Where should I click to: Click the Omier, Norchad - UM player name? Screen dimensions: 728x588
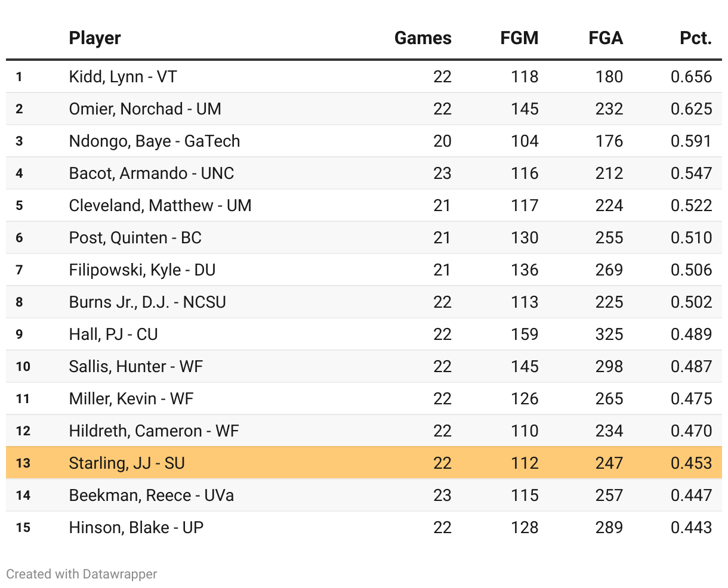145,109
